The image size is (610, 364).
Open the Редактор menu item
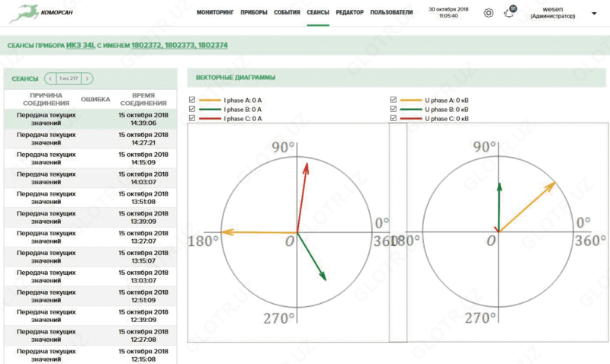point(350,13)
